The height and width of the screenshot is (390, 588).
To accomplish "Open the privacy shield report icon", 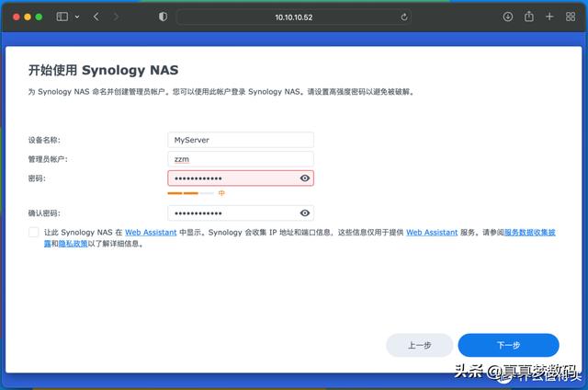I will pos(164,17).
